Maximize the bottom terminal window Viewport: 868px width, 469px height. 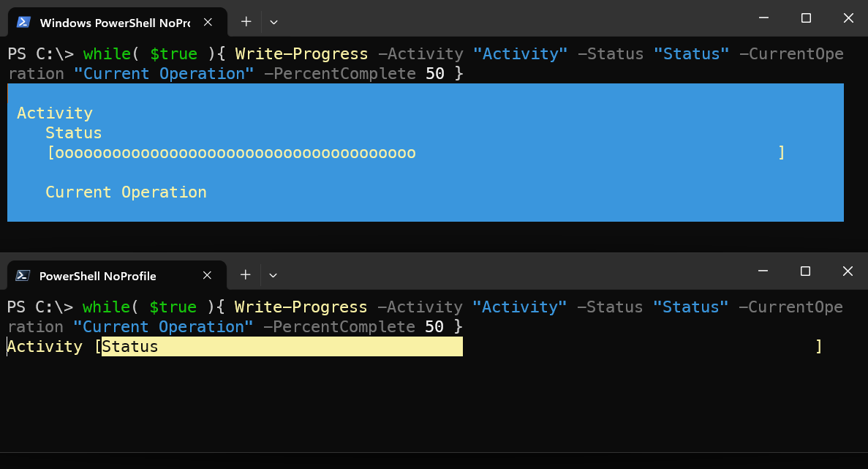[805, 271]
